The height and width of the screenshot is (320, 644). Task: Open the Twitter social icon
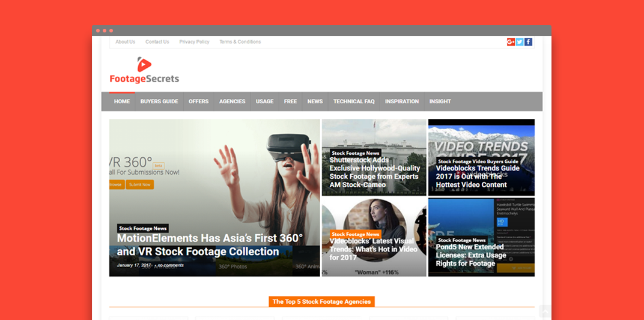pyautogui.click(x=520, y=42)
